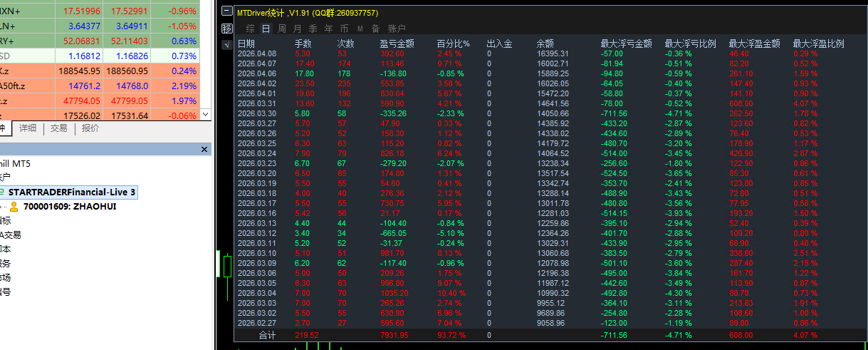
Task: Select the 币 currency tab
Action: tap(344, 29)
